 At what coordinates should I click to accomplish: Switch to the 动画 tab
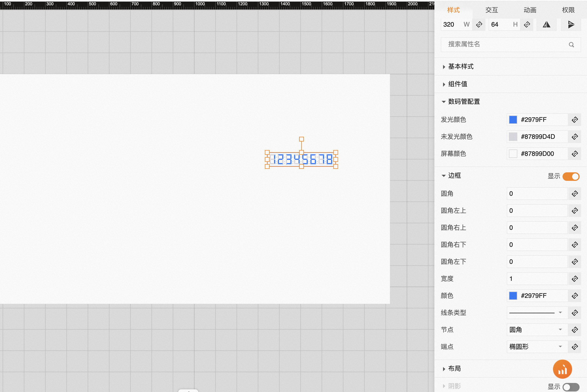pos(530,10)
